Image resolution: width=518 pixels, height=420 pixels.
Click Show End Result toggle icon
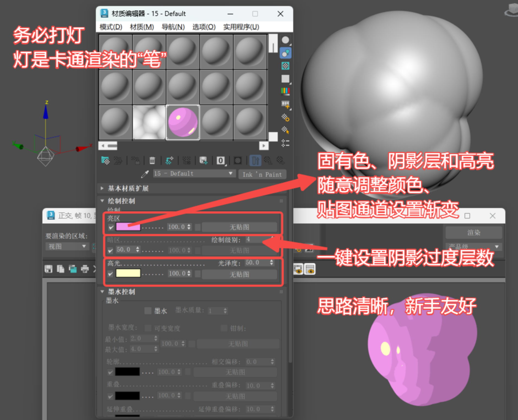click(x=255, y=160)
